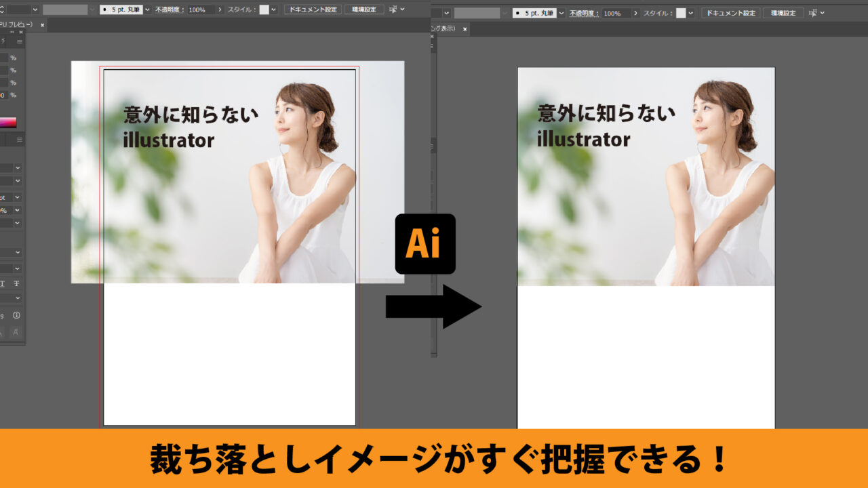The height and width of the screenshot is (488, 868).
Task: Toggle underline T icon in character panel
Action: tap(3, 283)
